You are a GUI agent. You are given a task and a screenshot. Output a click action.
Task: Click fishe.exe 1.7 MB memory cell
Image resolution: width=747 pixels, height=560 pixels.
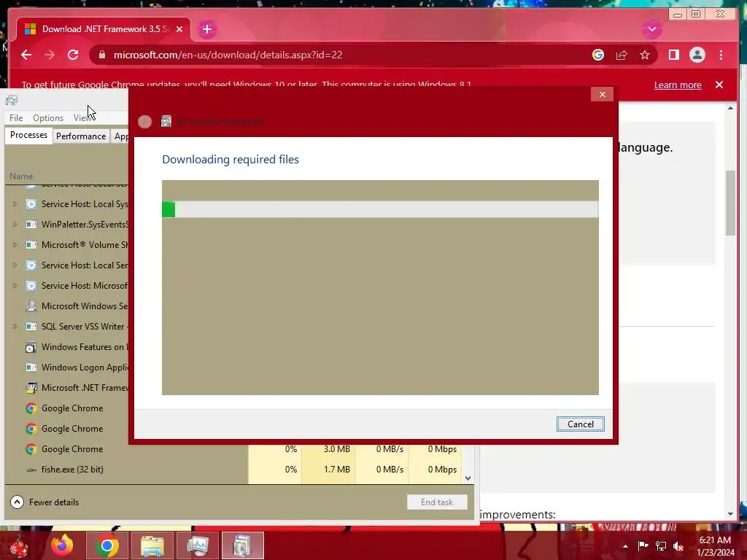[x=328, y=470]
